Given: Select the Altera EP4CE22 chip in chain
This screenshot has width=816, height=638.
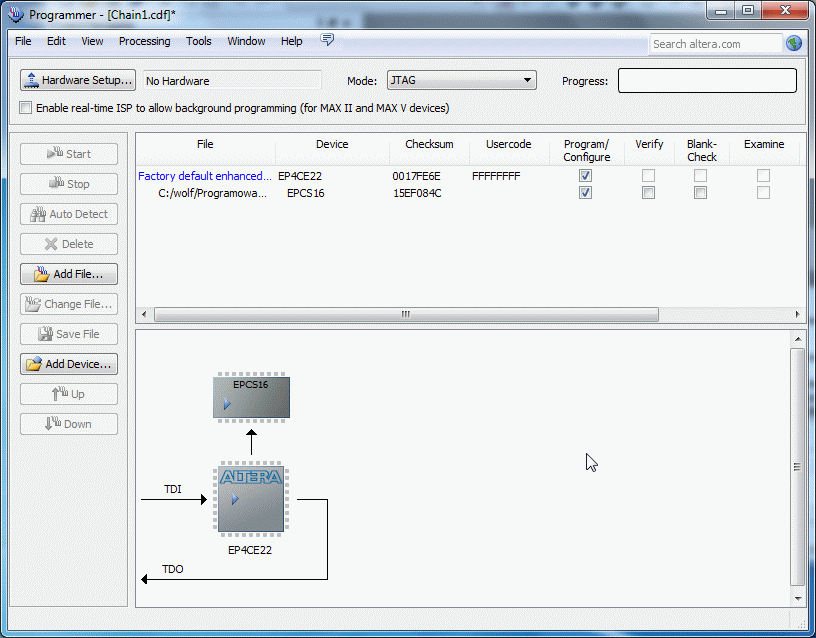Looking at the screenshot, I should [x=250, y=497].
